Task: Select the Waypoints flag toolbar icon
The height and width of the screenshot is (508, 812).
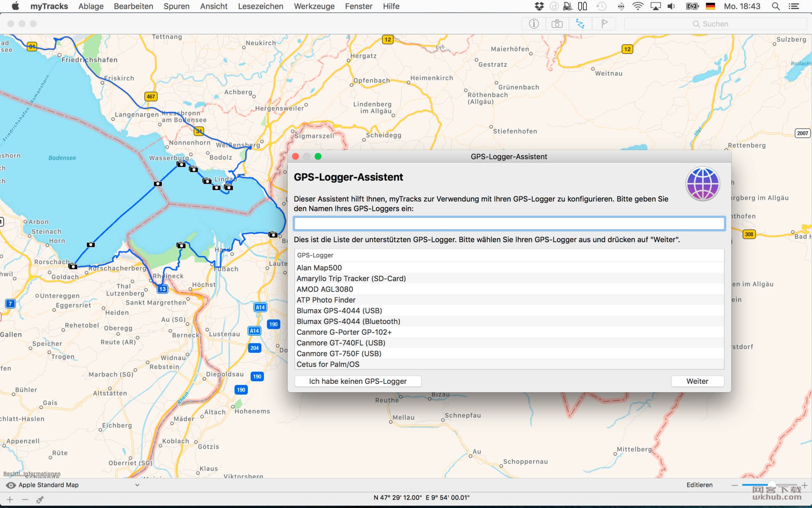Action: coord(604,24)
